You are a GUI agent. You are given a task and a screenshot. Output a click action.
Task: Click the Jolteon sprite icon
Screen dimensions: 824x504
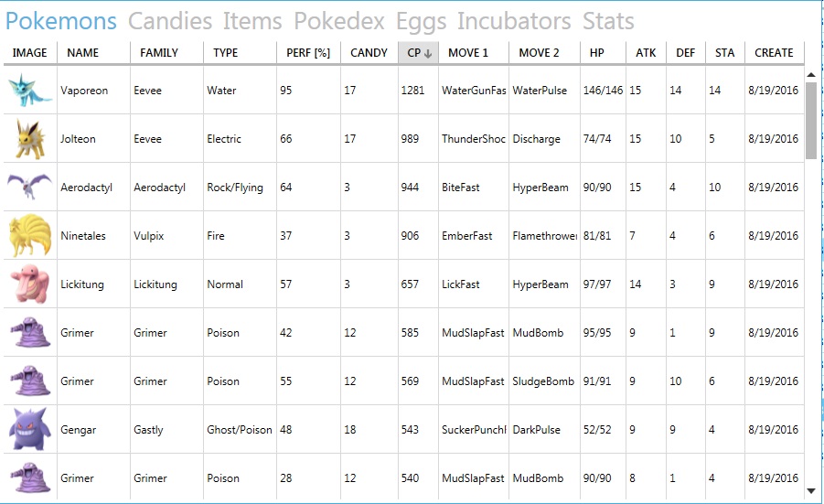29,139
